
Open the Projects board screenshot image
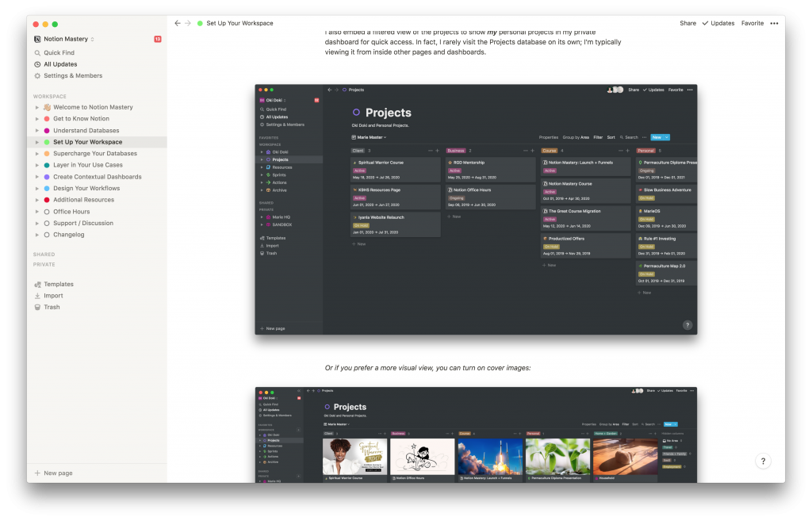pyautogui.click(x=476, y=209)
